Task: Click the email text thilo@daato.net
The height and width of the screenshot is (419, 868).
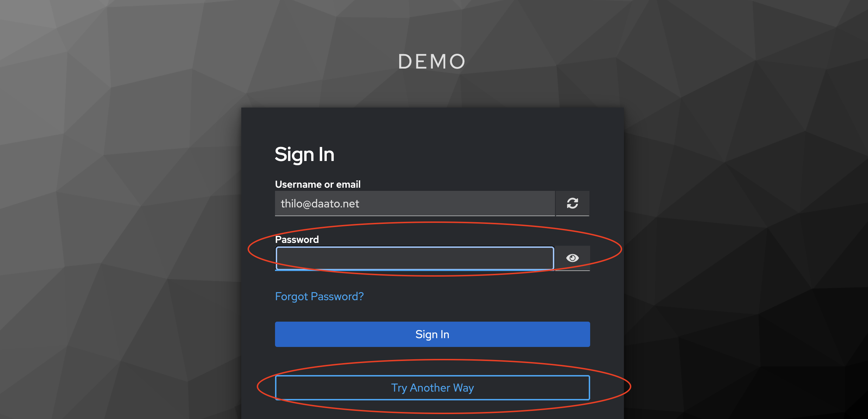Action: tap(320, 204)
